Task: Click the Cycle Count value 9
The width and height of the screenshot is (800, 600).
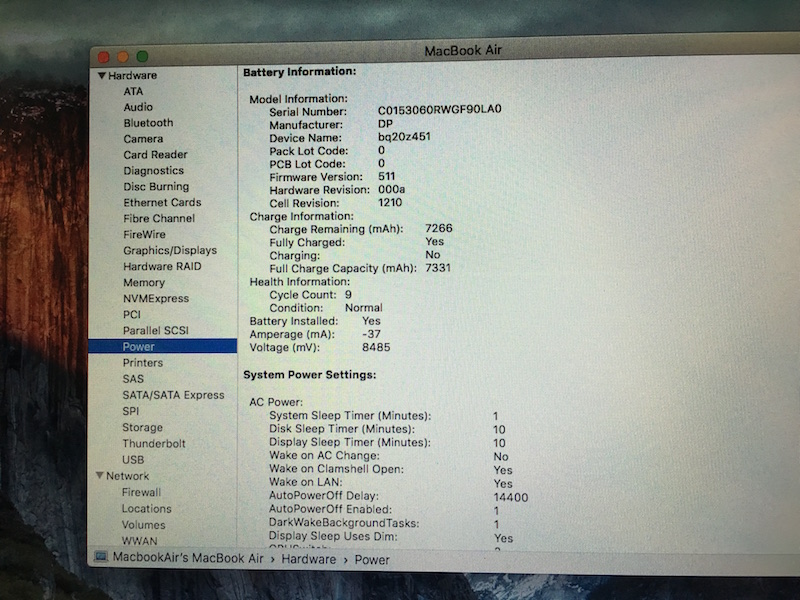Action: click(348, 294)
